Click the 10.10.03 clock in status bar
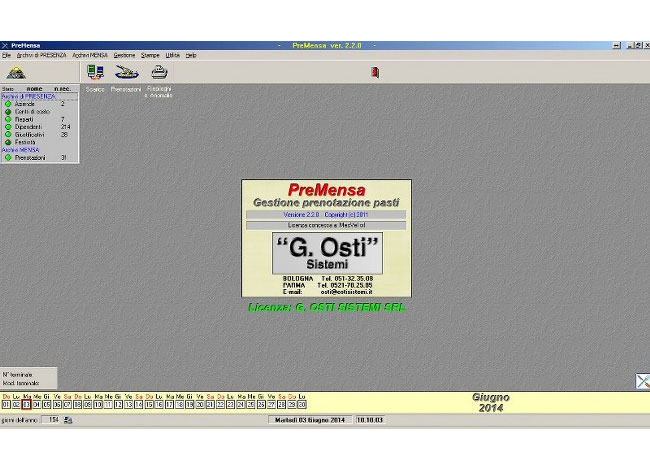This screenshot has height=470, width=650. point(370,420)
